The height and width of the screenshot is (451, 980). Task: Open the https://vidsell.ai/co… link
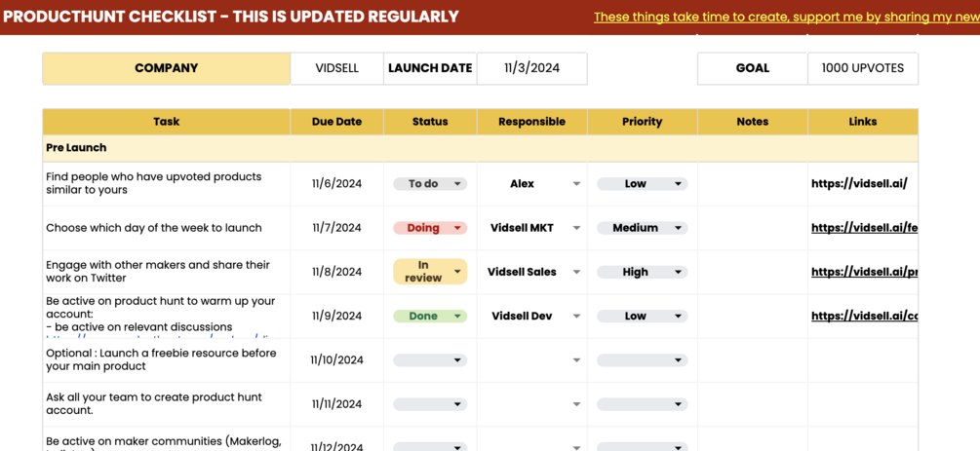coord(864,316)
